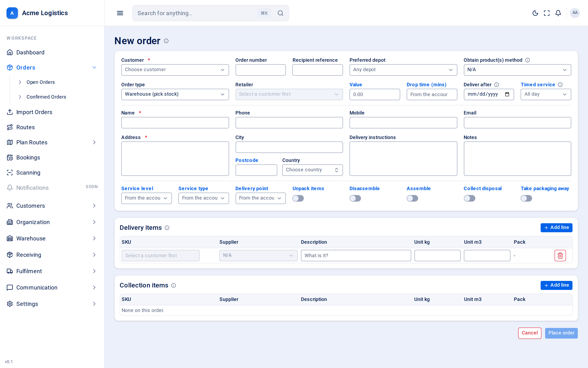The image size is (588, 368).
Task: Click the Acme Logistics logo icon
Action: [x=12, y=13]
